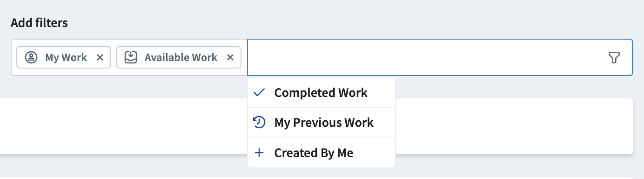This screenshot has height=179, width=644.
Task: Pick Created By Me from the dropdown
Action: 322,152
